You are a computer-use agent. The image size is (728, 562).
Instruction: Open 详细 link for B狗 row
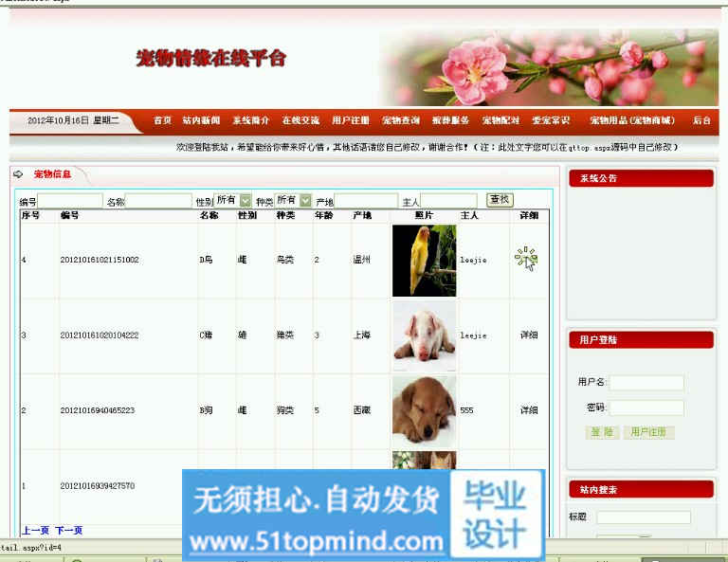coord(529,409)
